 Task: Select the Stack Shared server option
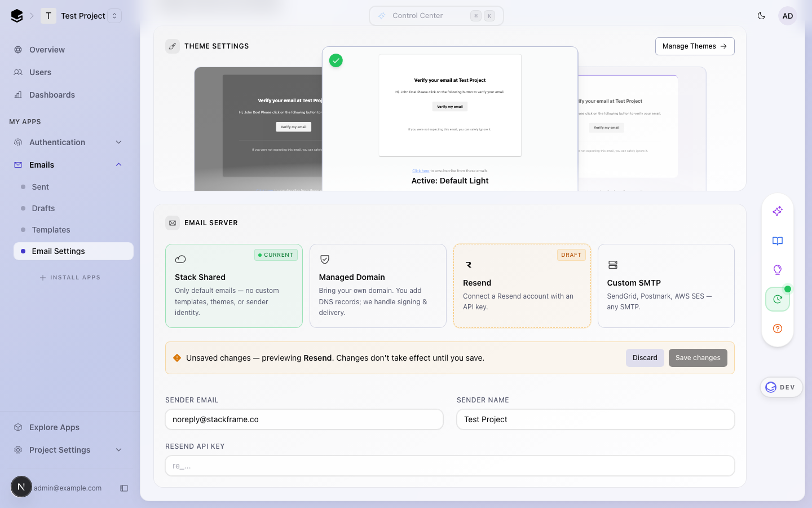234,286
